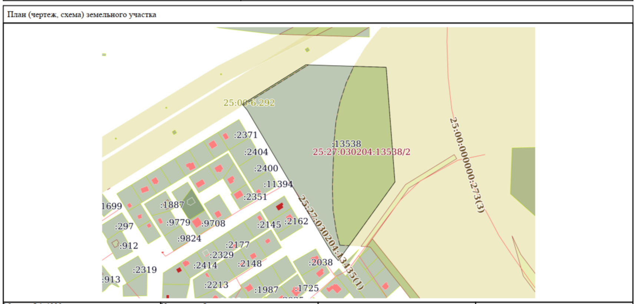
Task: Click parcel label :2319
Action: click(x=145, y=270)
